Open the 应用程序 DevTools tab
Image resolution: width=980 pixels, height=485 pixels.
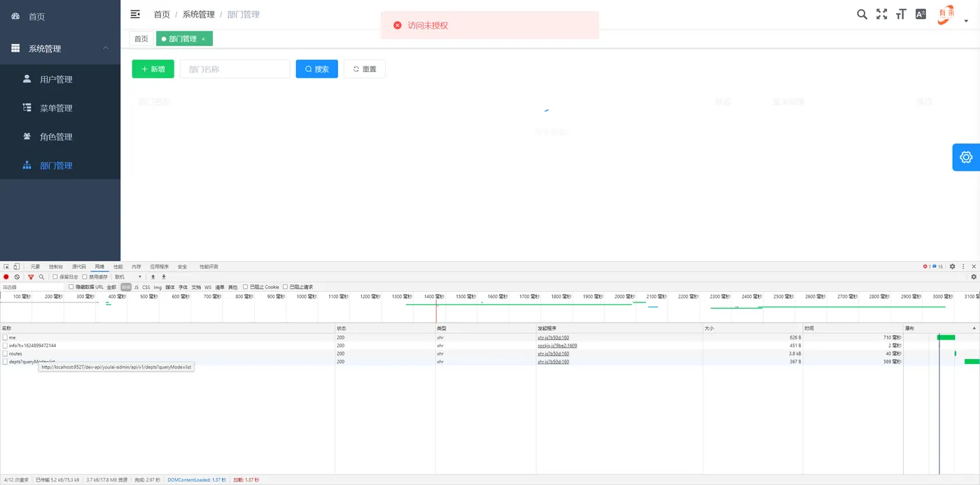pyautogui.click(x=159, y=267)
